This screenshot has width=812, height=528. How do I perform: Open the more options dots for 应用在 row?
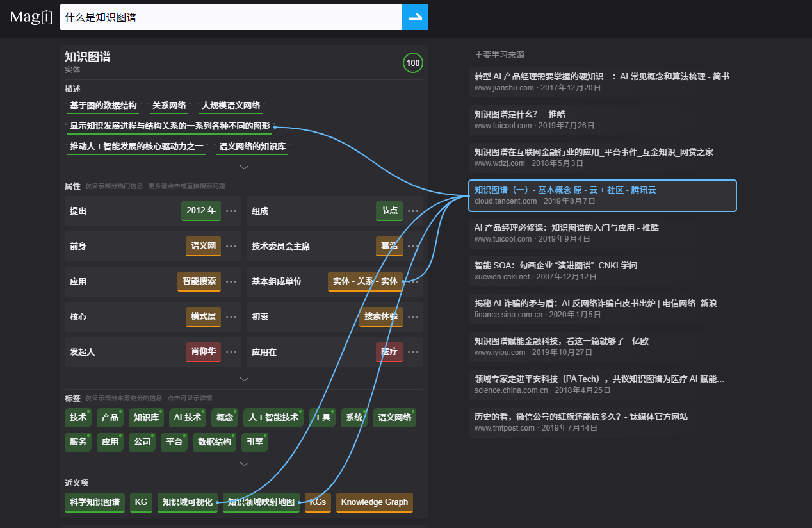click(413, 352)
